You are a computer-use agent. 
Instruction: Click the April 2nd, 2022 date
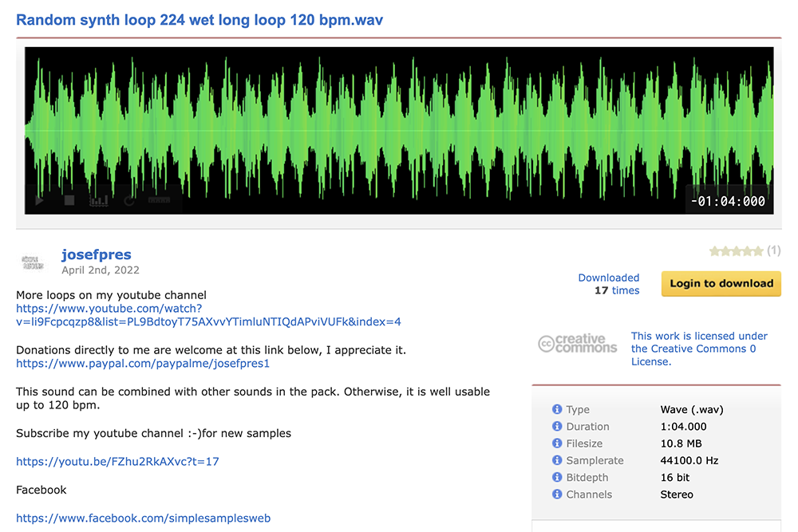click(101, 270)
